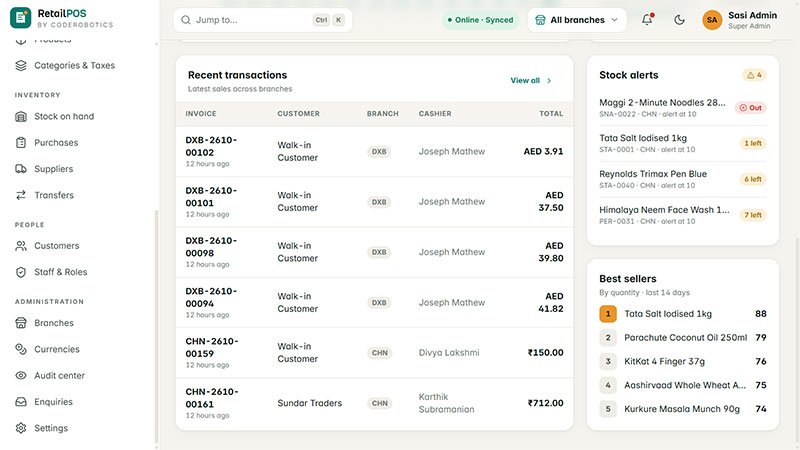The width and height of the screenshot is (800, 450).
Task: Click the Out badge for Maggi Noodles
Action: point(751,108)
